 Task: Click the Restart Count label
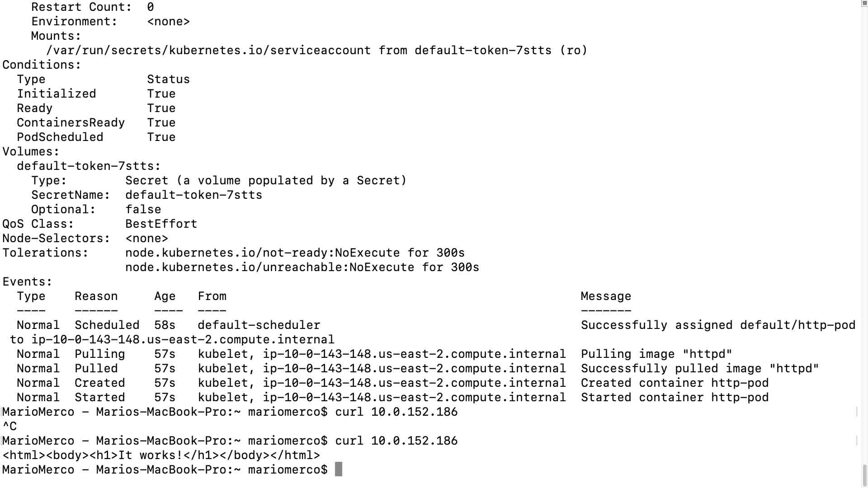click(81, 7)
